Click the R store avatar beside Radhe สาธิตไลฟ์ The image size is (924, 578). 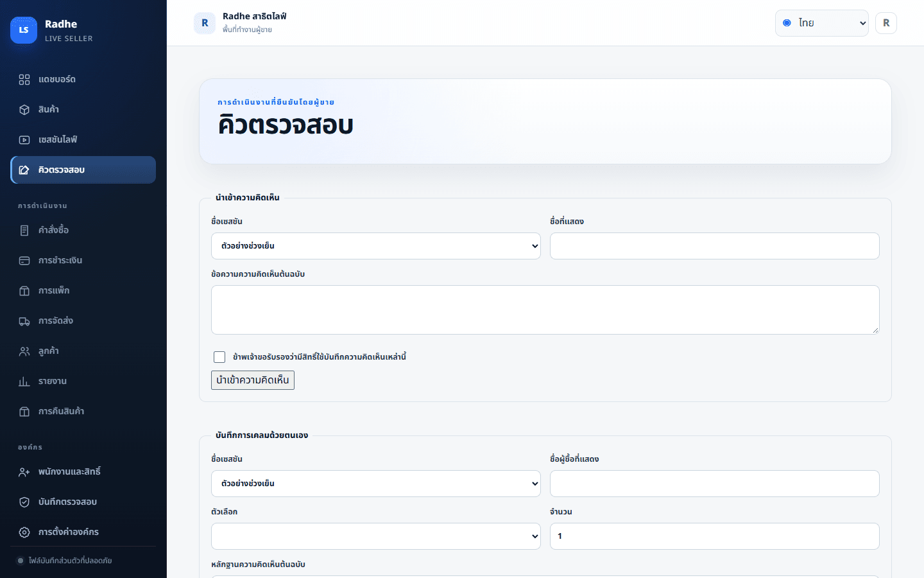[x=205, y=23]
